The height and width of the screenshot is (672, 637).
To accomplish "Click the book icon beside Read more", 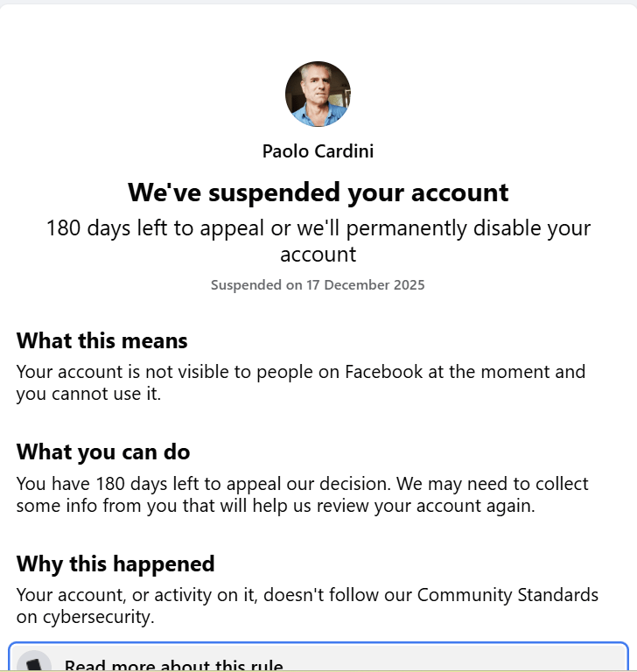I will coord(34,663).
